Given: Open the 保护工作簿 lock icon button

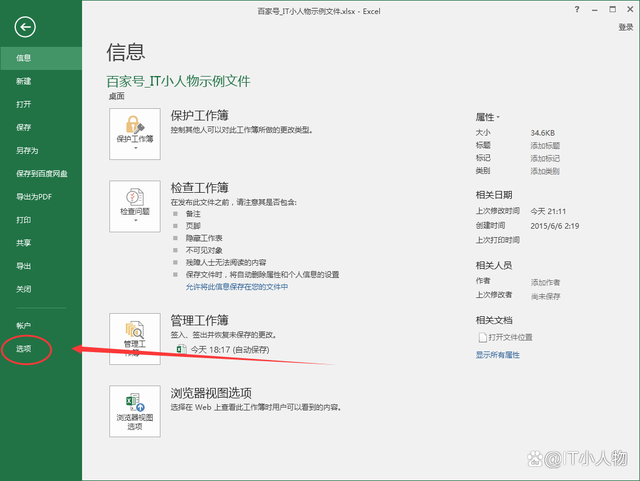Looking at the screenshot, I should click(x=135, y=134).
